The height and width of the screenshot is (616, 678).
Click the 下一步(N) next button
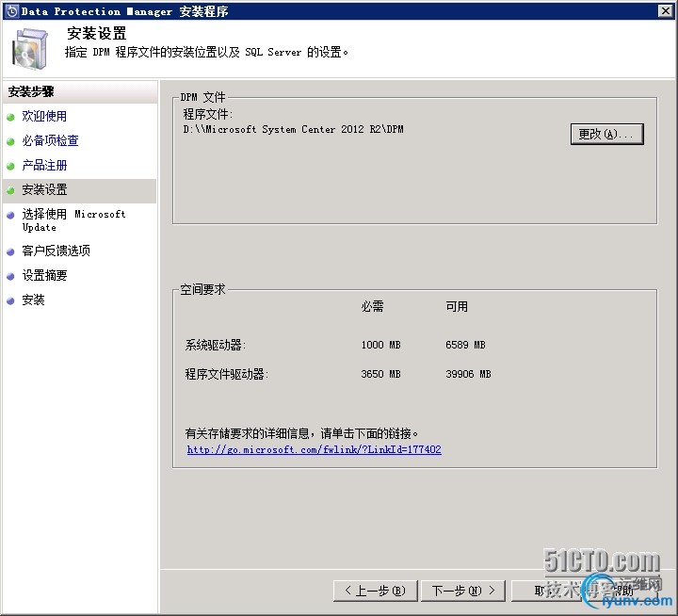tap(463, 591)
